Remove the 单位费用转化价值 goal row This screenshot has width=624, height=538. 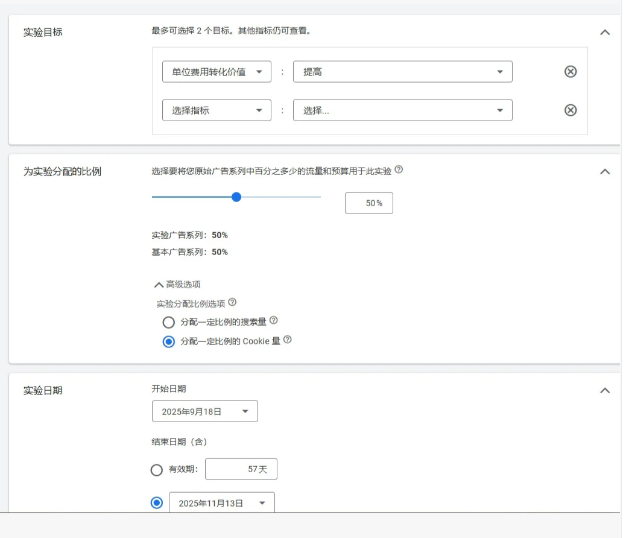coord(570,72)
